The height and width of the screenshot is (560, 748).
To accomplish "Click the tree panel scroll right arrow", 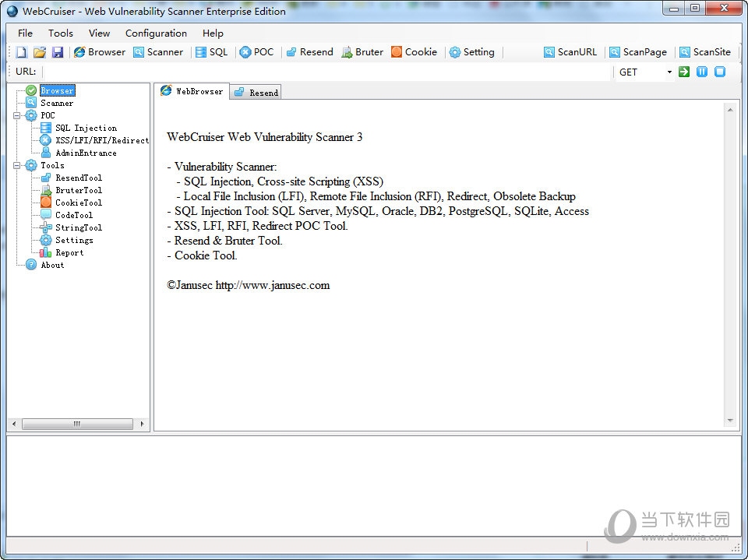I will [142, 424].
